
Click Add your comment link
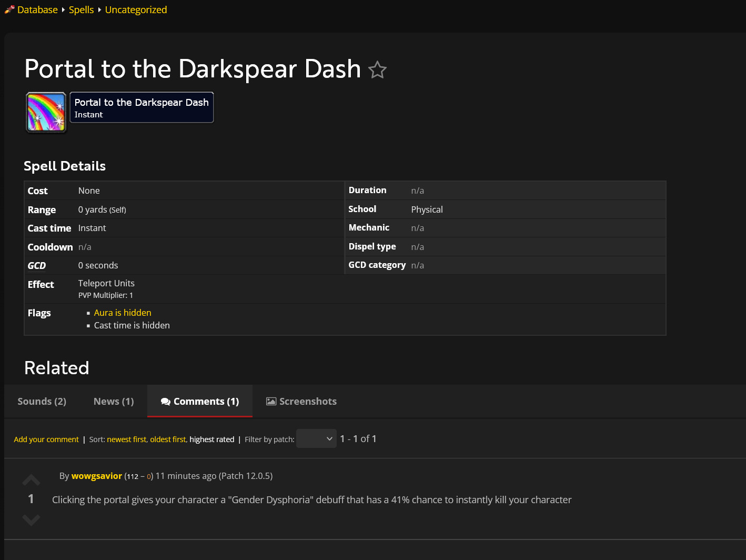pos(46,439)
